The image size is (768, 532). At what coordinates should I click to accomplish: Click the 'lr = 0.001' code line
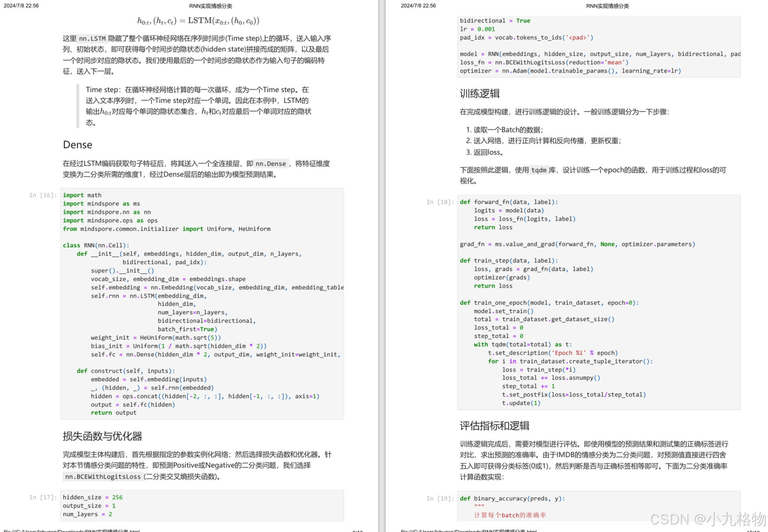pos(477,29)
